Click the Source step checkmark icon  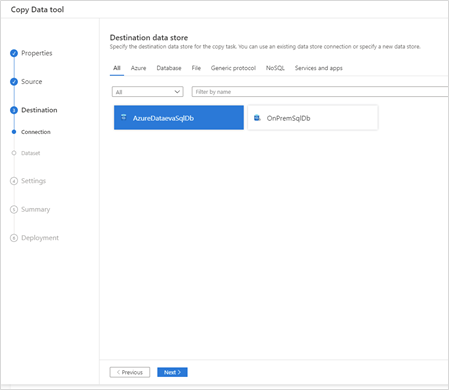(14, 82)
